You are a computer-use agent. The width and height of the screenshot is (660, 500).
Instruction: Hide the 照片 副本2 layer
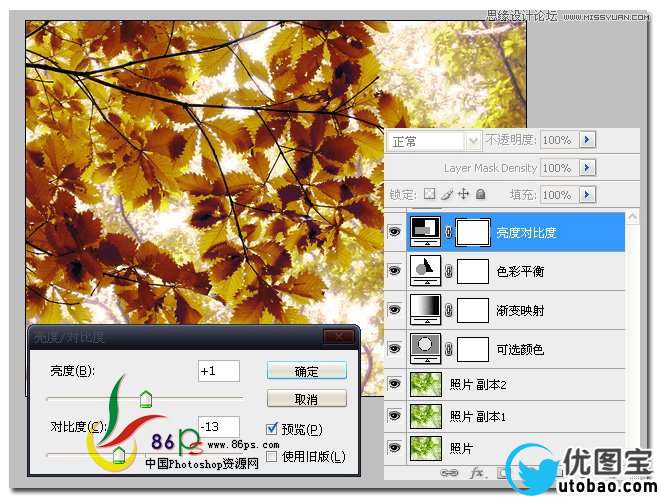click(394, 383)
